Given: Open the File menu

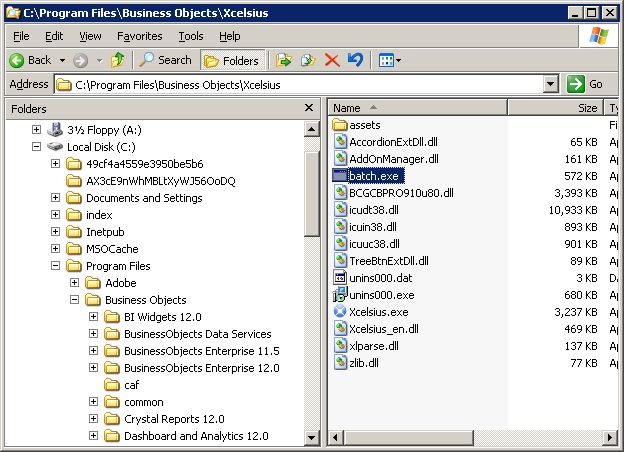Looking at the screenshot, I should coord(21,36).
